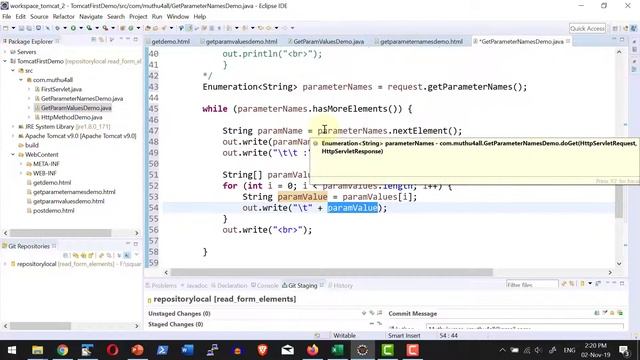Collapse the com.muthu4all package node
The width and height of the screenshot is (640, 360).
(21, 80)
